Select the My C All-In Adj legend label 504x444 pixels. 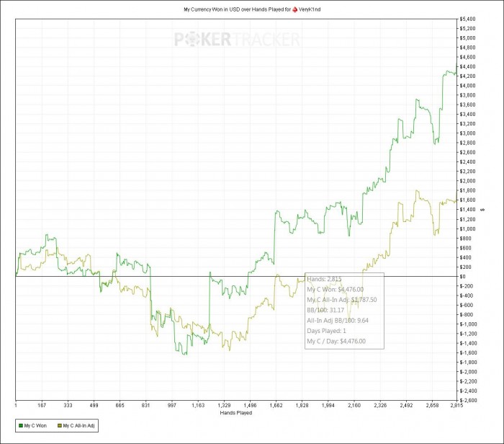(x=78, y=426)
